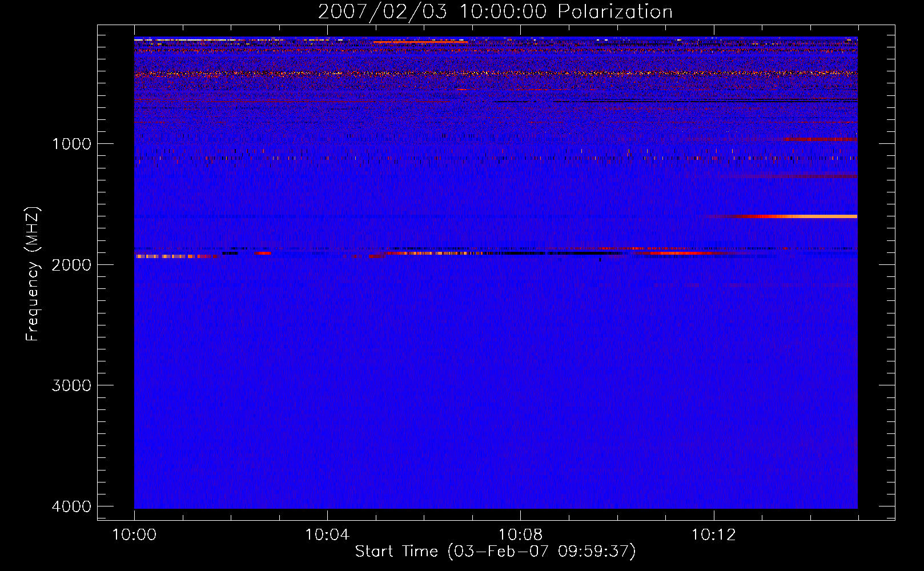Viewport: 924px width, 571px height.
Task: Click the orange burst segment at spectrum start near 1950 MHz
Action: coord(176,256)
